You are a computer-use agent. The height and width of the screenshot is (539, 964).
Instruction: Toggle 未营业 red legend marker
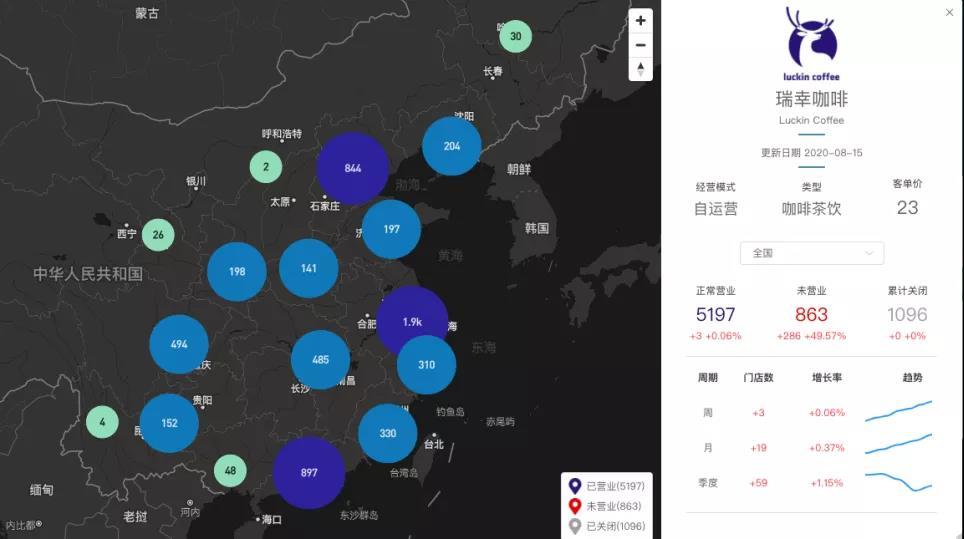coord(574,506)
